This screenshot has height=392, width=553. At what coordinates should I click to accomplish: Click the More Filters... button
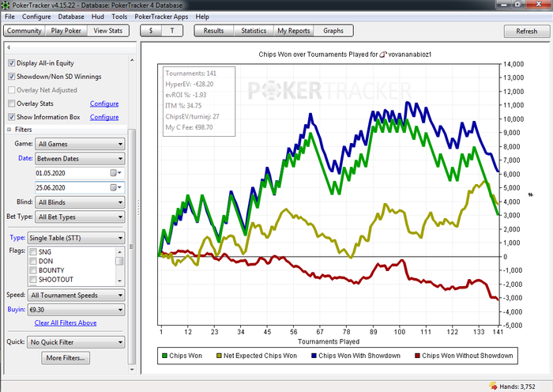point(66,358)
